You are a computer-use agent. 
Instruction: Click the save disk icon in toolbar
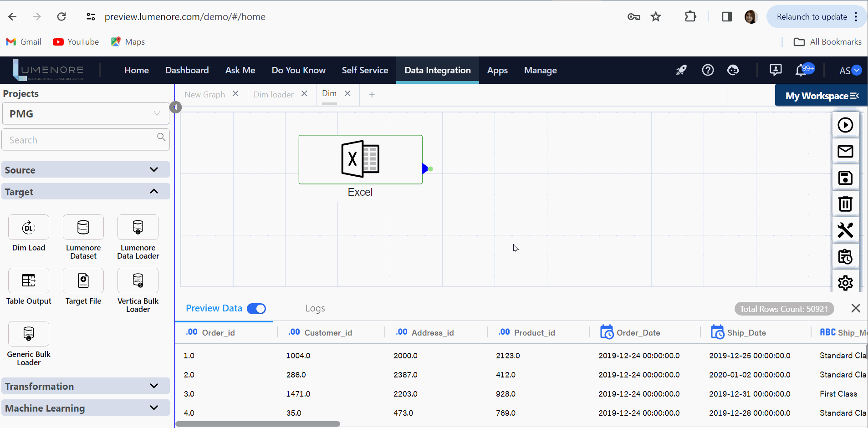[x=845, y=178]
